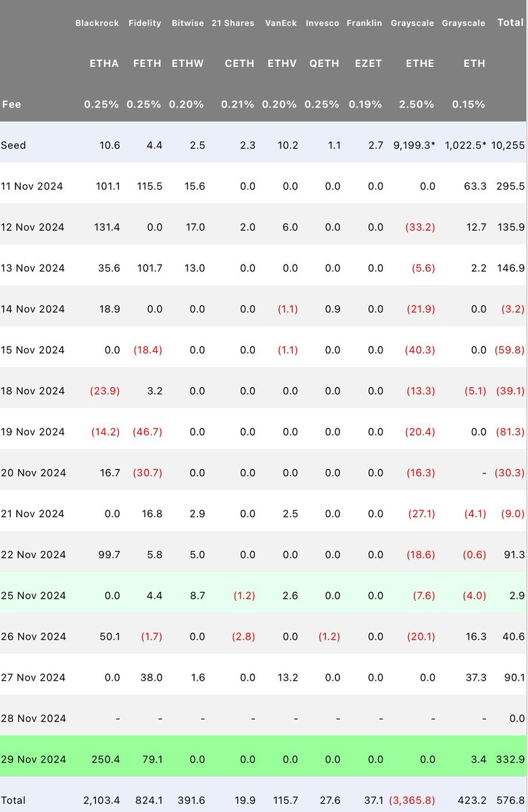Image resolution: width=528 pixels, height=812 pixels.
Task: Select the 26 Nov 2024 date
Action: click(x=32, y=637)
